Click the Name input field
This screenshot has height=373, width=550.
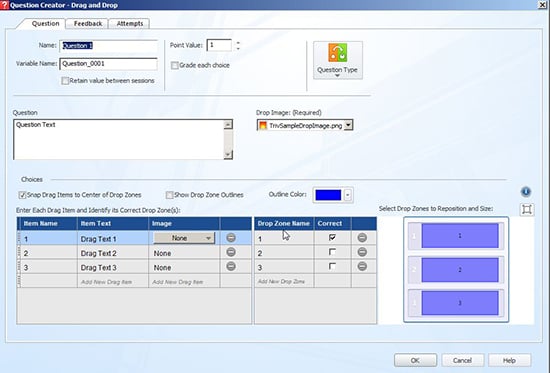click(108, 46)
